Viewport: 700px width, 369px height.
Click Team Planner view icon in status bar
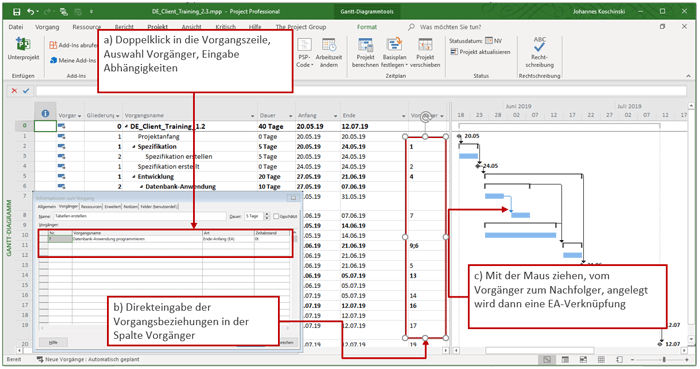tap(583, 359)
